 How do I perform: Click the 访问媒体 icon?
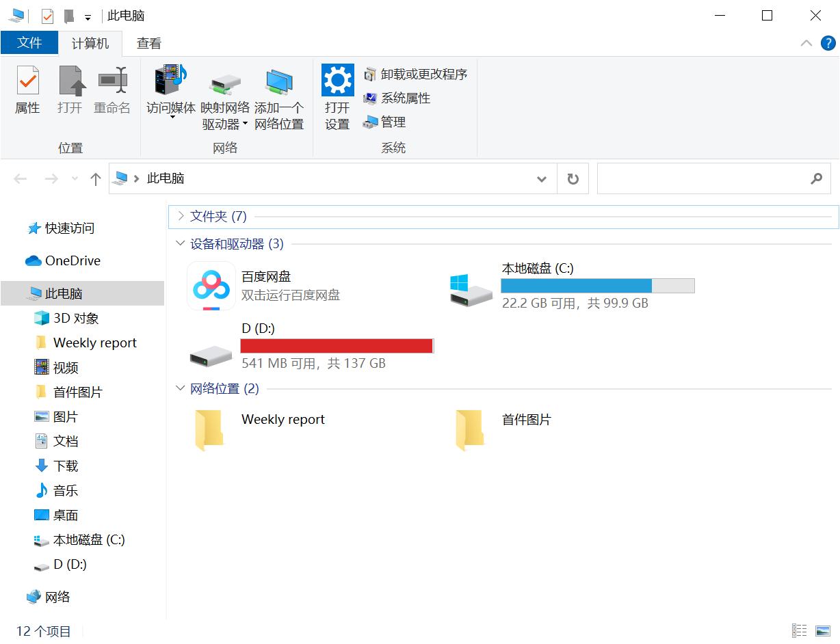tap(168, 90)
